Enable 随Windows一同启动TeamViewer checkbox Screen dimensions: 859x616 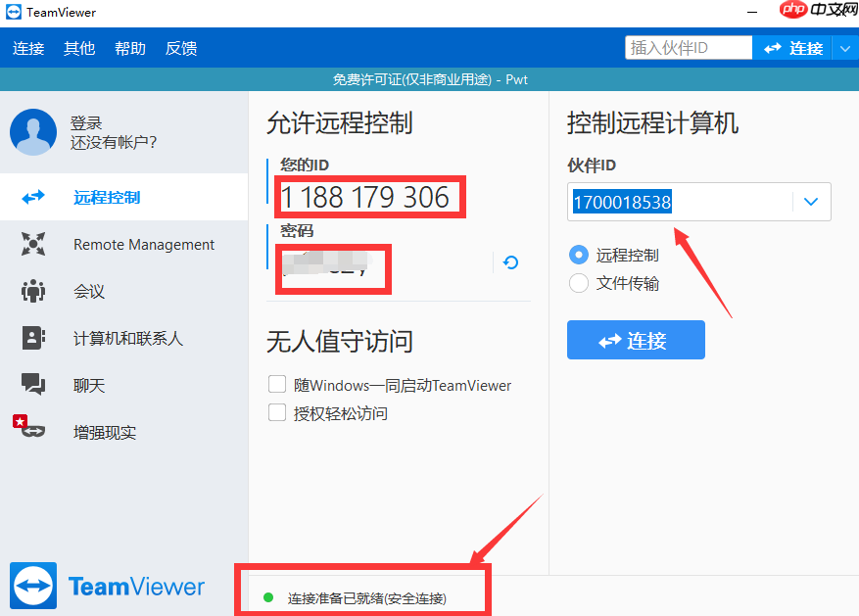click(x=277, y=385)
